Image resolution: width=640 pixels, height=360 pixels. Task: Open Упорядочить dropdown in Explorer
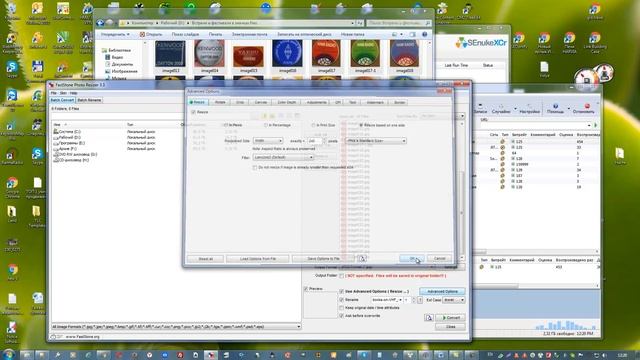coord(115,35)
